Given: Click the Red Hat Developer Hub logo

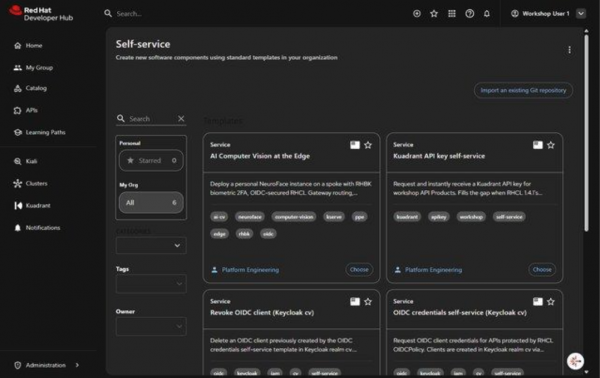Looking at the screenshot, I should (41, 13).
